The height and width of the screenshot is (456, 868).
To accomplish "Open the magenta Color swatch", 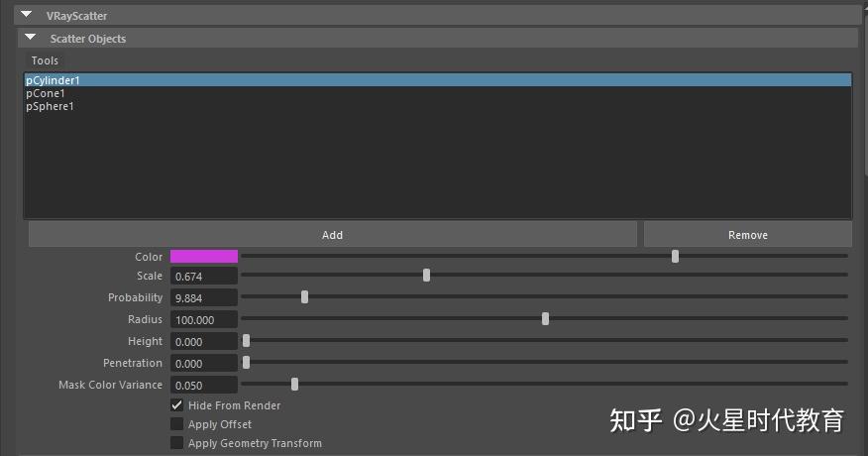I will [204, 257].
